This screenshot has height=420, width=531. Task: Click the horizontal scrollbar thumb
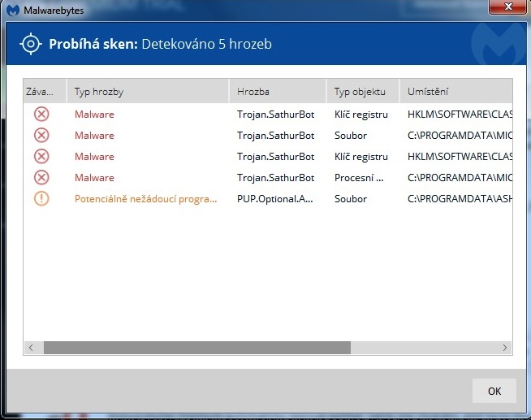[197, 348]
